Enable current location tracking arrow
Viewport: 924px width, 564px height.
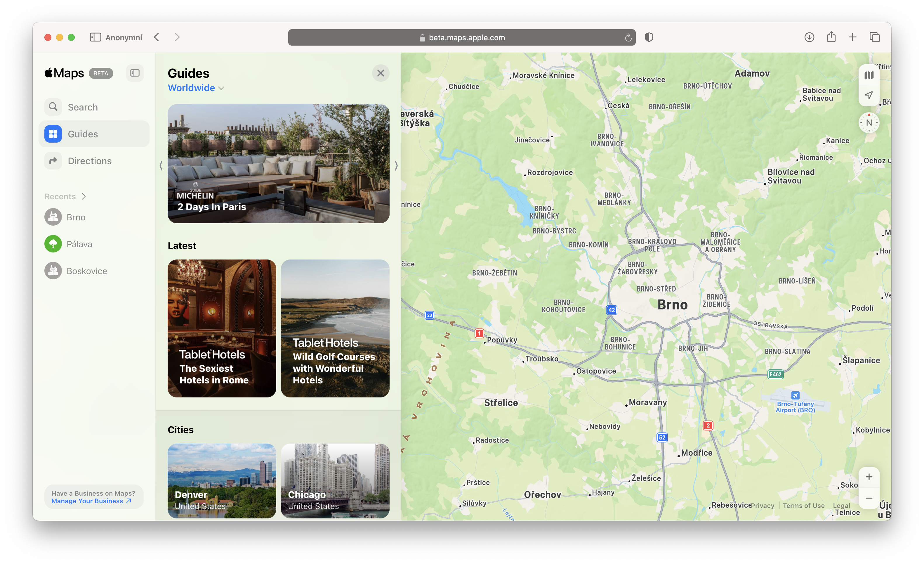coord(869,95)
